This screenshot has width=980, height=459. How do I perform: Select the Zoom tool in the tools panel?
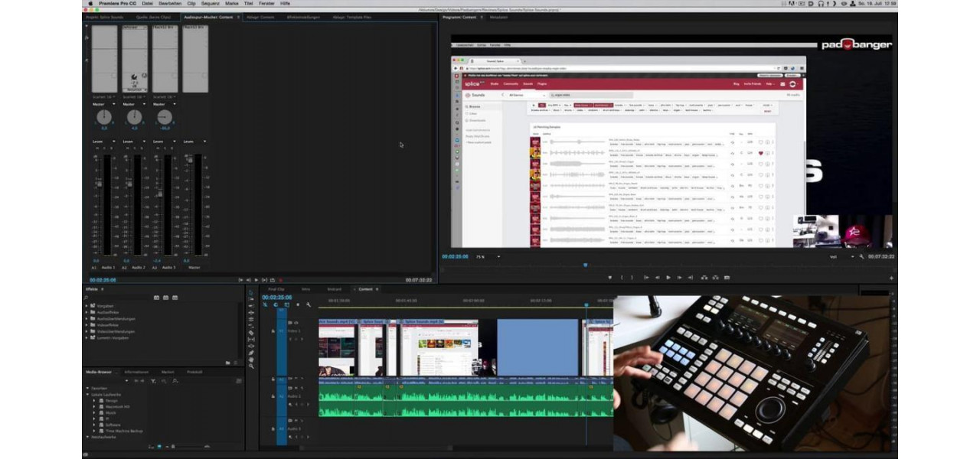click(251, 366)
